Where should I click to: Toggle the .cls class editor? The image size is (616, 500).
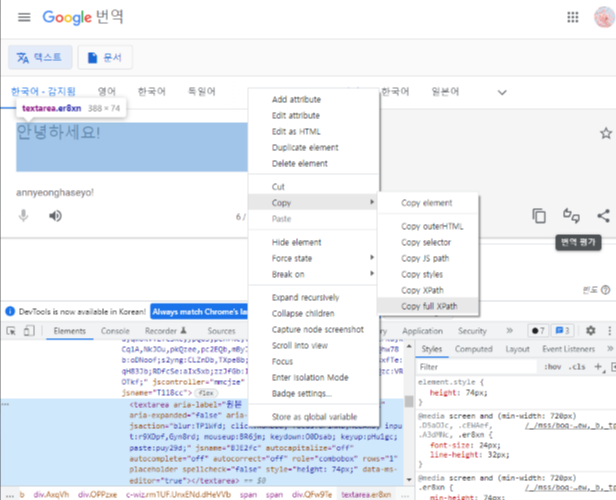point(577,366)
